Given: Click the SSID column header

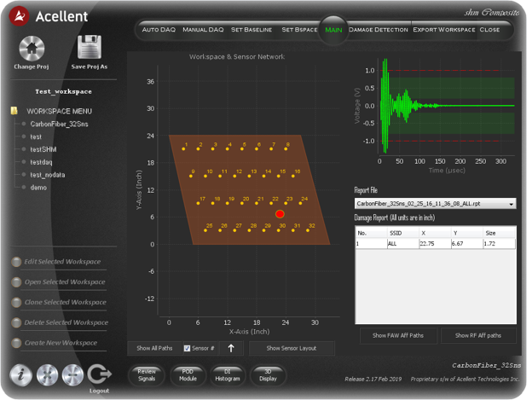Looking at the screenshot, I should point(402,233).
